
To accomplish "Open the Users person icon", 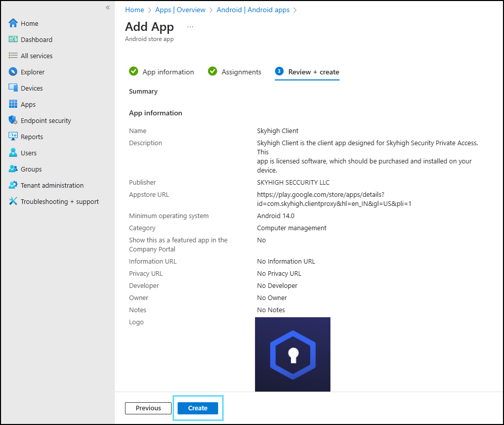I will (x=13, y=153).
